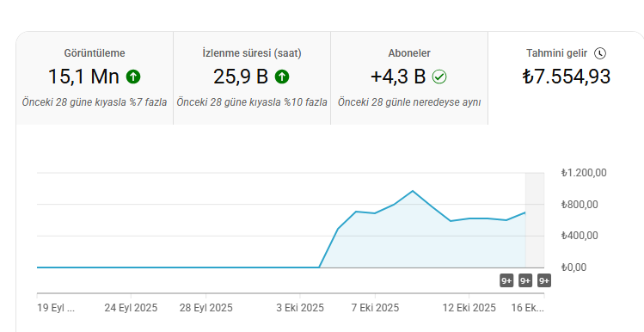Click the 19 Eyl date label
The height and width of the screenshot is (332, 644).
point(56,308)
